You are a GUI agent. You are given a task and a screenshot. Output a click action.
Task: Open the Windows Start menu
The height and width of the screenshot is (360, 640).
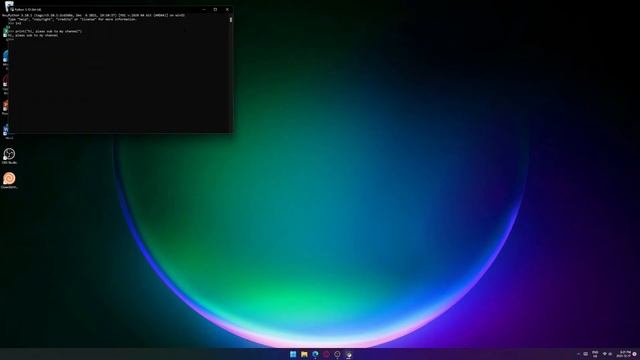293,354
